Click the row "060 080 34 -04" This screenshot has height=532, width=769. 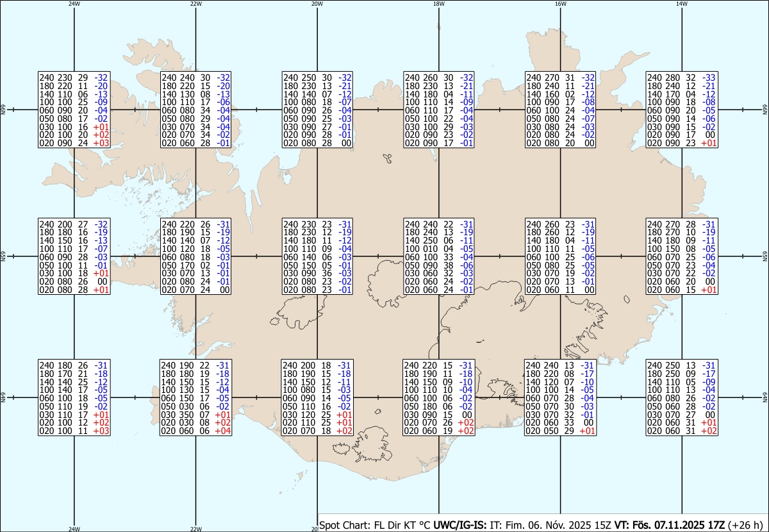point(195,110)
